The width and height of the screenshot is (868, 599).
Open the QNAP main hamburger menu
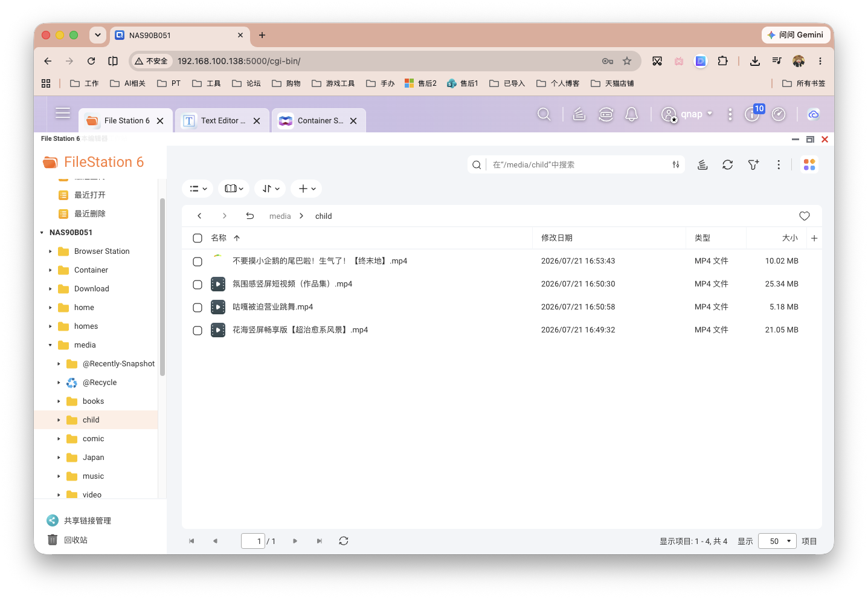pos(63,113)
